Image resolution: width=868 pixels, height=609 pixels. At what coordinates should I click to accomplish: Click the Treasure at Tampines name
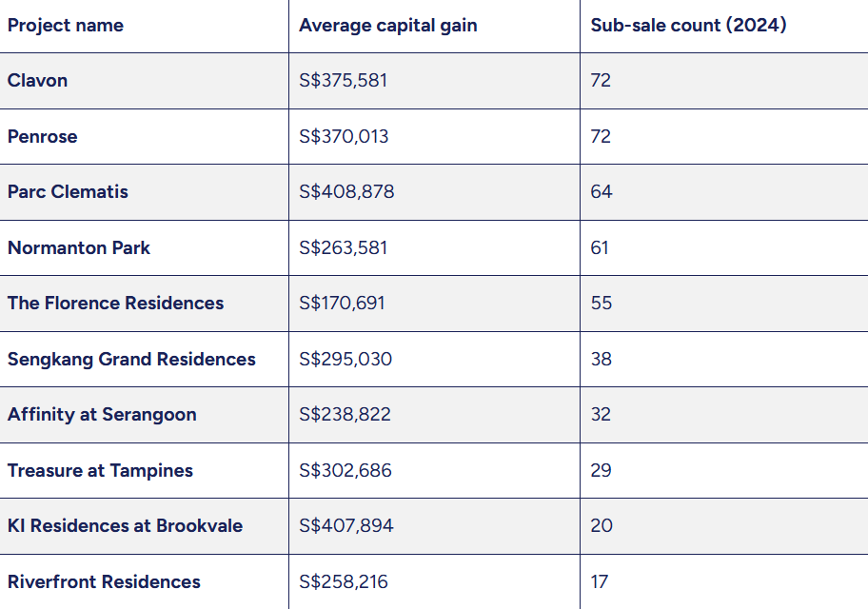click(100, 470)
